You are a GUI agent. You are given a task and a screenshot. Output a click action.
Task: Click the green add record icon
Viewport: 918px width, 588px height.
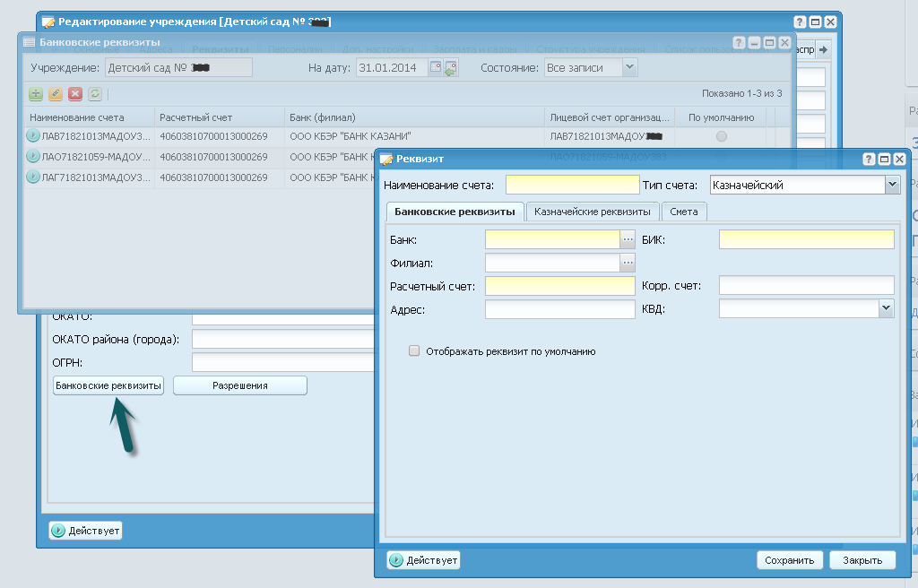coord(36,93)
